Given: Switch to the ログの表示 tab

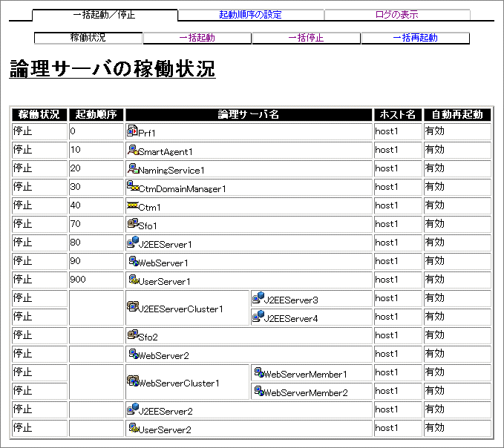Looking at the screenshot, I should click(396, 15).
